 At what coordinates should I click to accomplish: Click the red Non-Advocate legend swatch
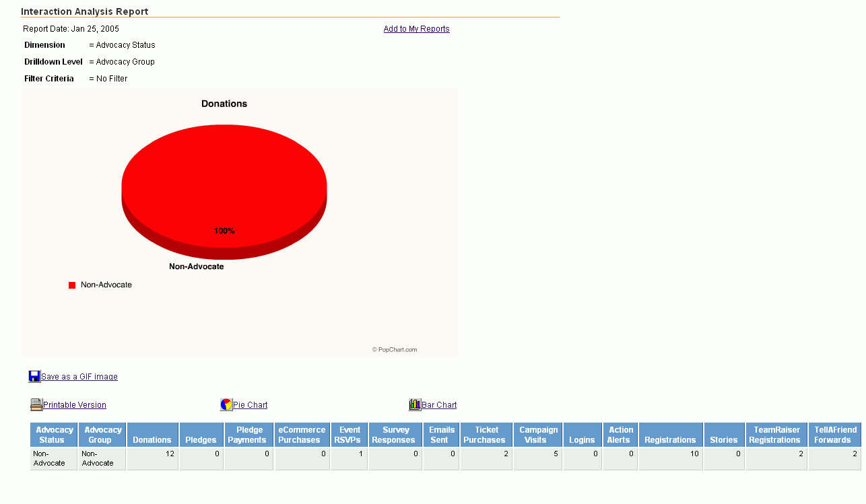(x=72, y=285)
